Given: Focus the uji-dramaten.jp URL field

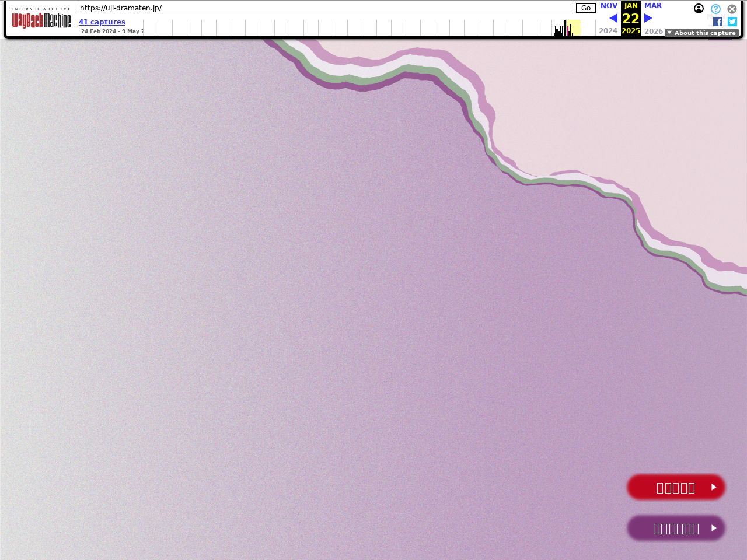Looking at the screenshot, I should click(326, 8).
